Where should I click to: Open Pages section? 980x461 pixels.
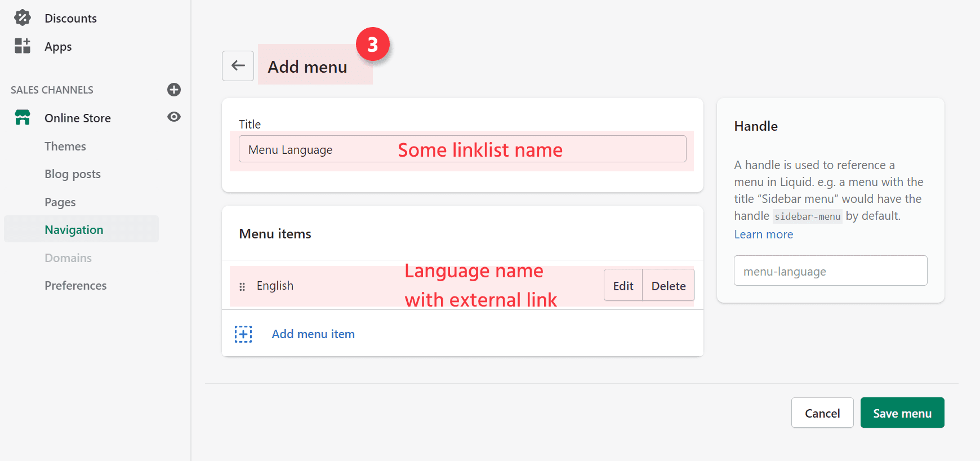[x=60, y=202]
